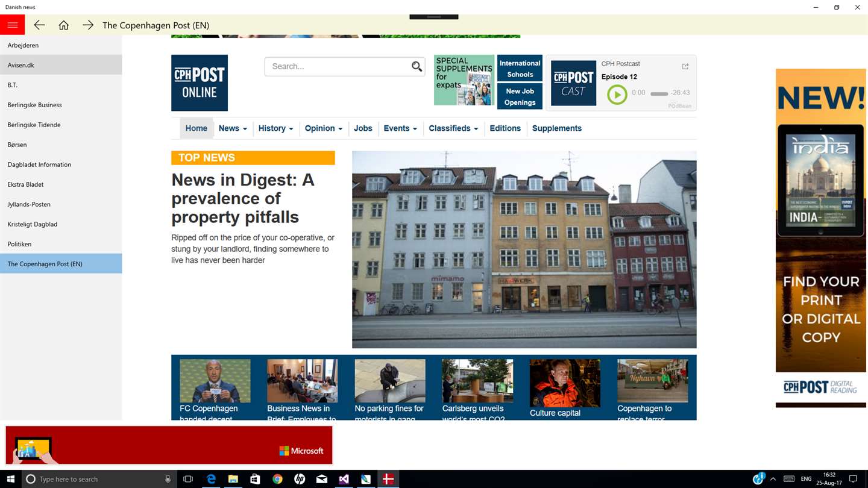
Task: Click the CPH Post Cast logo
Action: pos(573,83)
